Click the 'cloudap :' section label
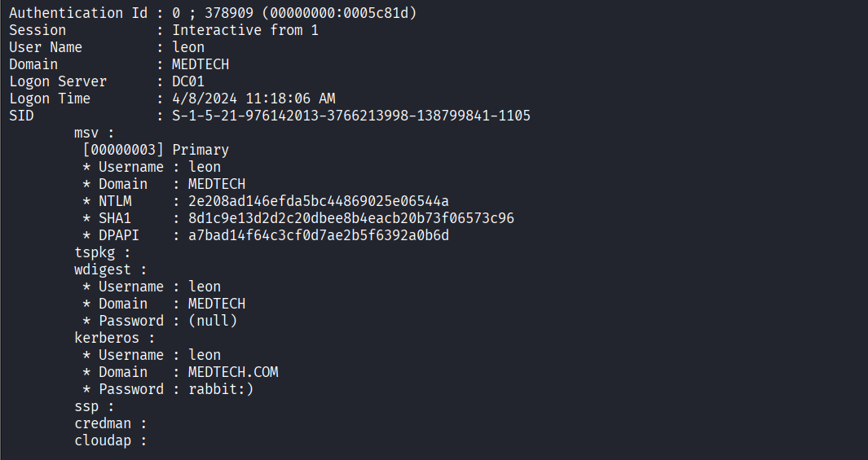 (x=111, y=440)
